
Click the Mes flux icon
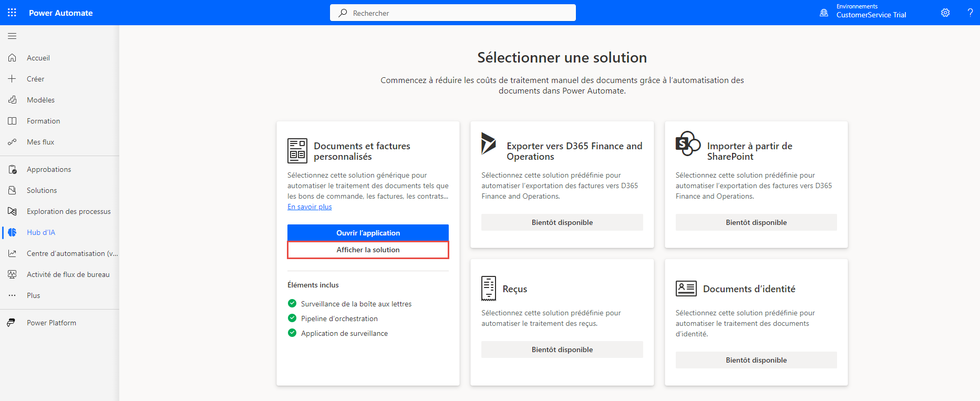12,142
